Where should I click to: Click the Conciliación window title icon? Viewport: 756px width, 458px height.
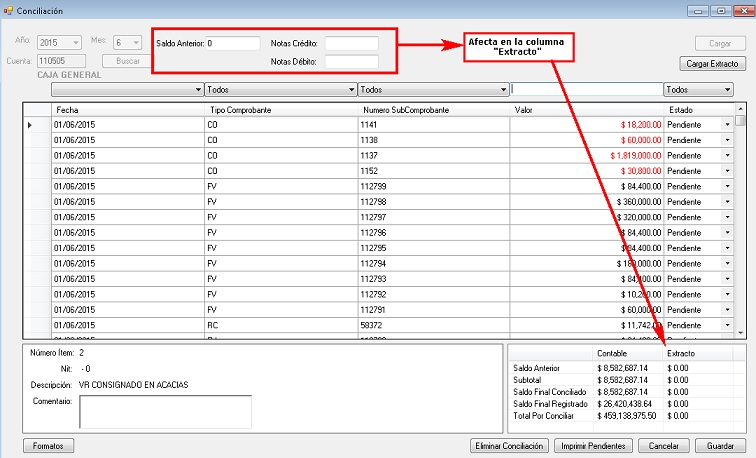[x=9, y=11]
